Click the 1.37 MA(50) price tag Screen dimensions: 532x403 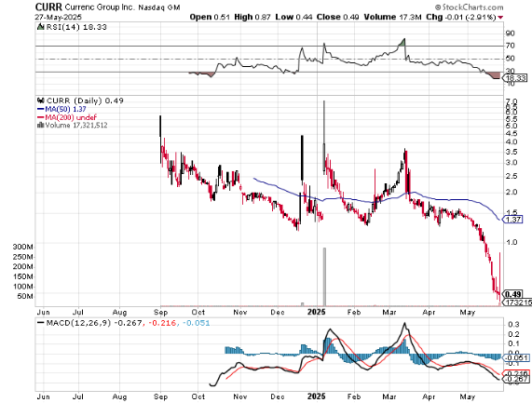coord(512,220)
